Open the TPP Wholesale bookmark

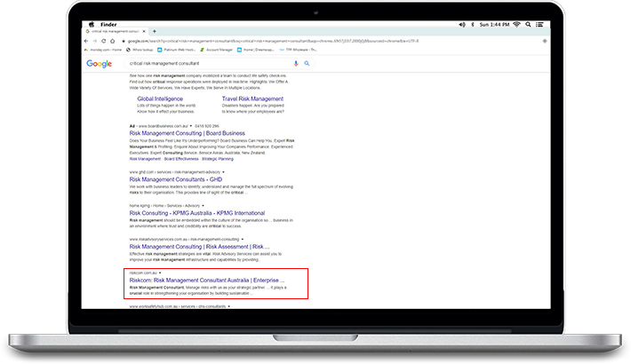299,50
